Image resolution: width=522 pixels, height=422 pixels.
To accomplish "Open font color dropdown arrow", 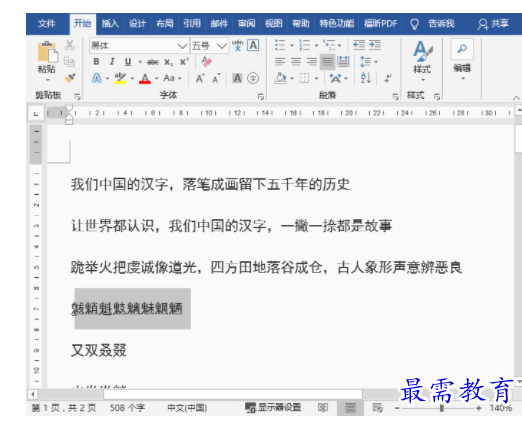I will [x=156, y=79].
